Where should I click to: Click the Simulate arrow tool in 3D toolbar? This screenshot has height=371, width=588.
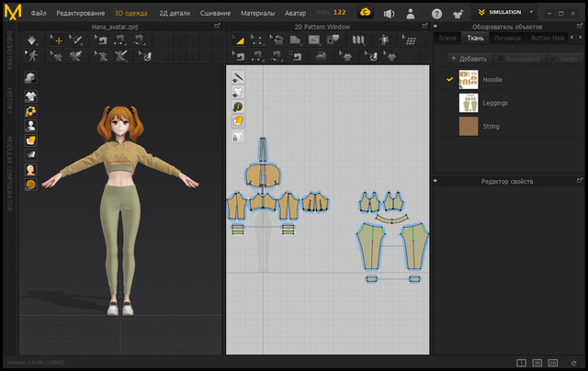[x=32, y=40]
